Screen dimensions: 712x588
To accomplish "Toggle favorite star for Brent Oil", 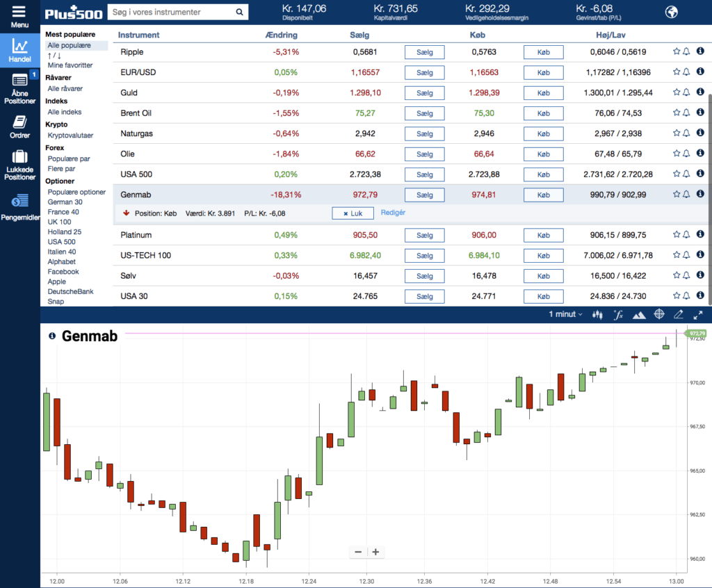I will coord(676,112).
